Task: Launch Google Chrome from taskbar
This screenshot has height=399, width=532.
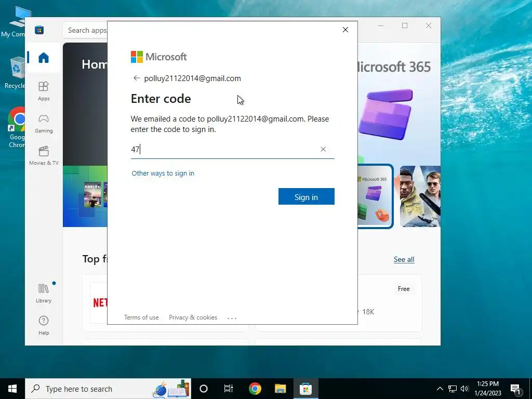Action: point(255,389)
